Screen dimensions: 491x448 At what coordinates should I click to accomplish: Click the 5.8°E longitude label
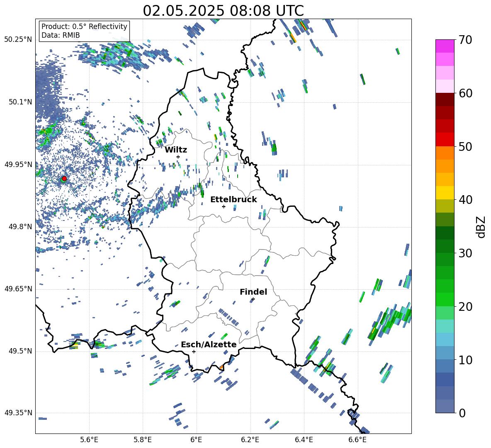pos(143,440)
